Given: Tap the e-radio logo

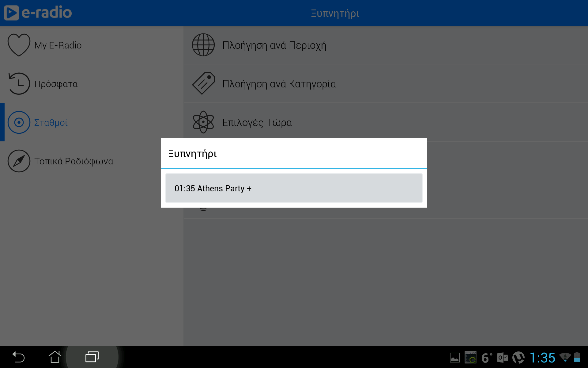Looking at the screenshot, I should [x=38, y=13].
